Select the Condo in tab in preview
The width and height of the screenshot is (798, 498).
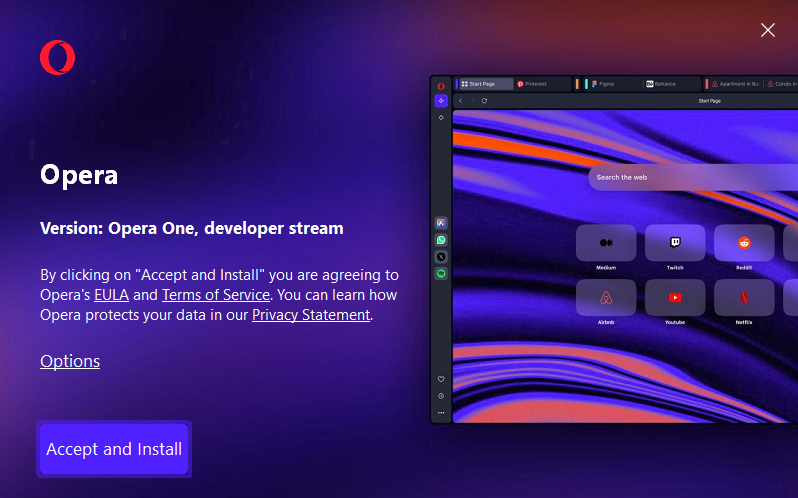[x=782, y=84]
